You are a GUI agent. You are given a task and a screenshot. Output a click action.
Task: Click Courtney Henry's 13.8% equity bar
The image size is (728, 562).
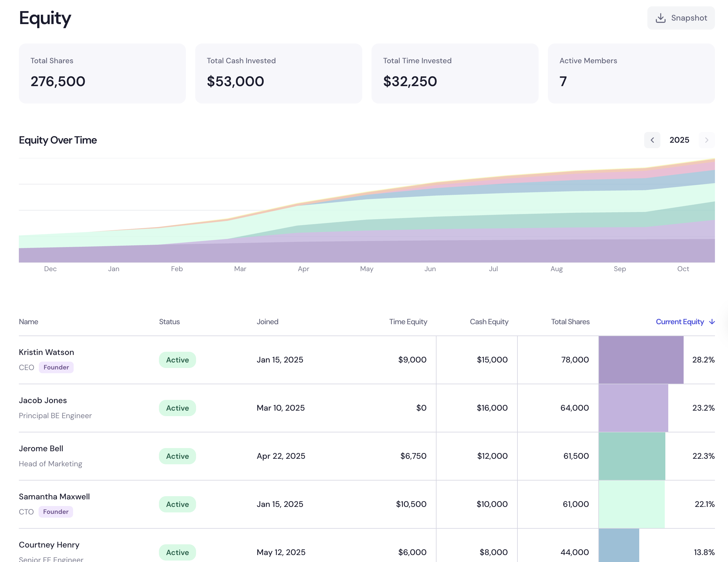click(x=619, y=545)
